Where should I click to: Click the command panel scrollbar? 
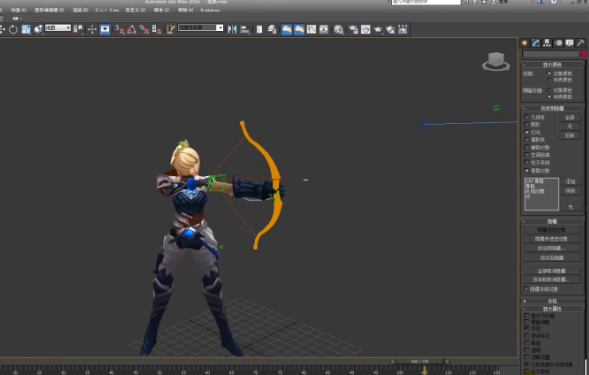[586, 366]
